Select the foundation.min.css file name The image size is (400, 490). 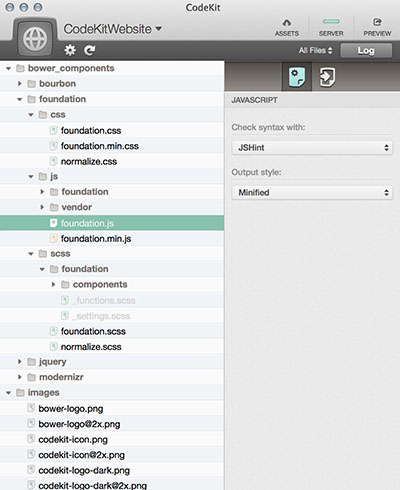[x=100, y=146]
